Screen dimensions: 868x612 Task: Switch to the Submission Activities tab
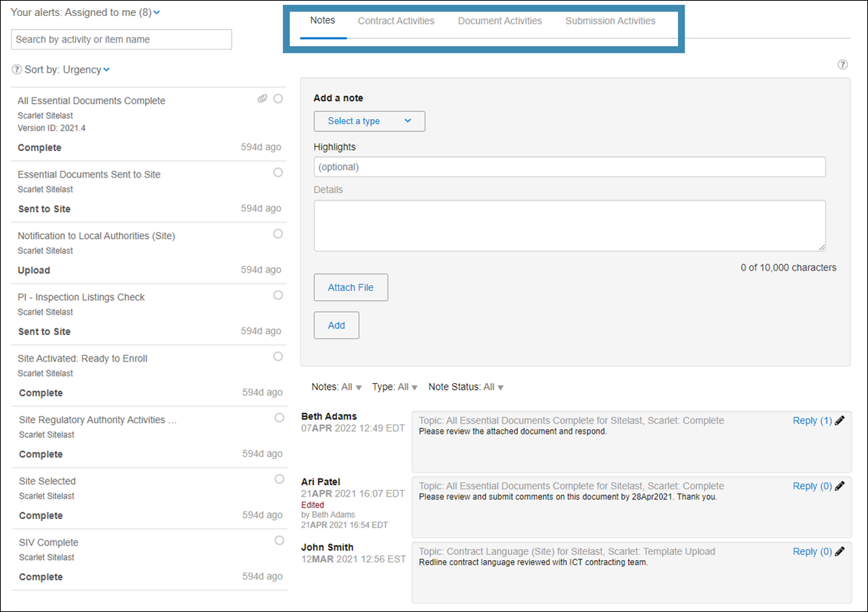coord(609,21)
